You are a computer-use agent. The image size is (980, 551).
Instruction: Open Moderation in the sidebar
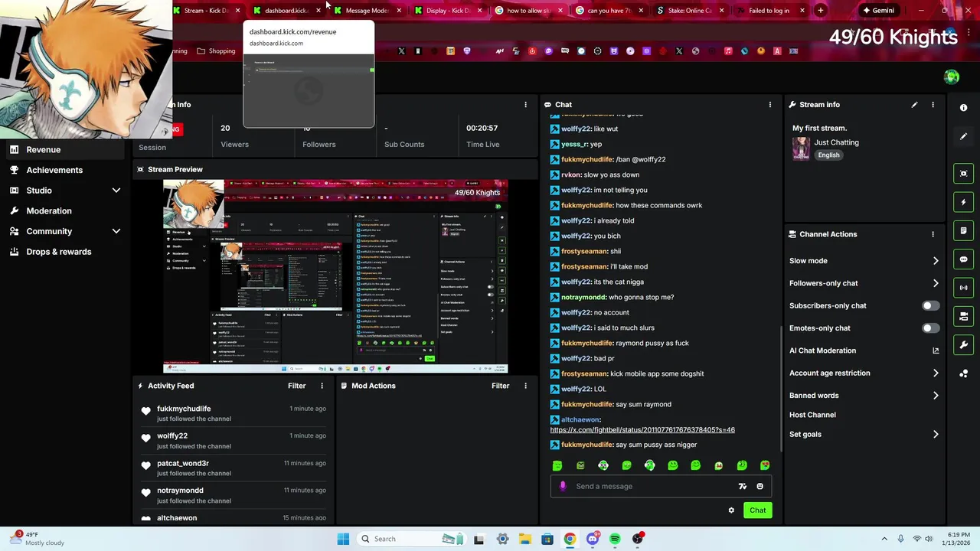[x=65, y=211]
